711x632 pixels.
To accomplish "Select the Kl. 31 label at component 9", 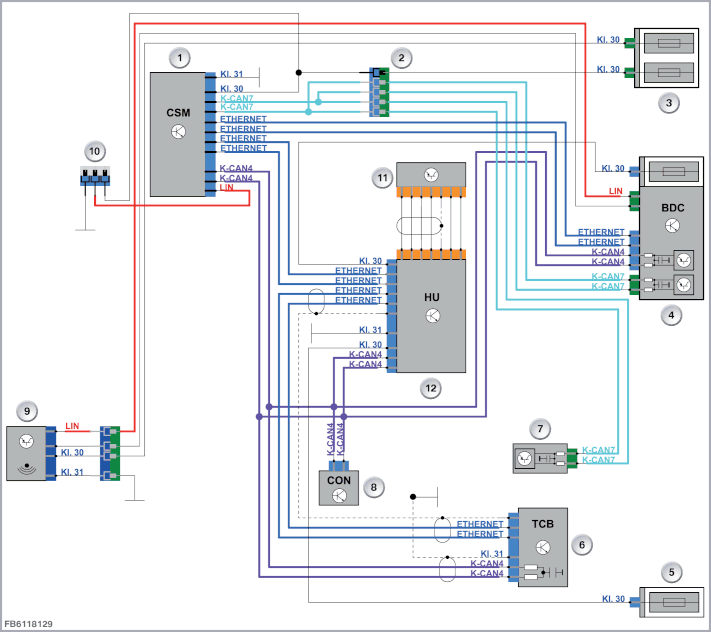I will pyautogui.click(x=72, y=472).
